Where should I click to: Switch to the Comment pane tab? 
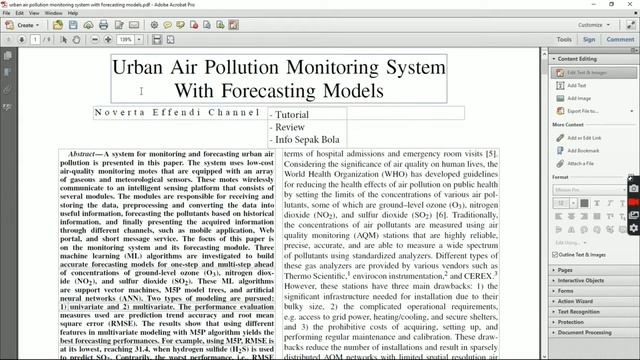tap(620, 39)
